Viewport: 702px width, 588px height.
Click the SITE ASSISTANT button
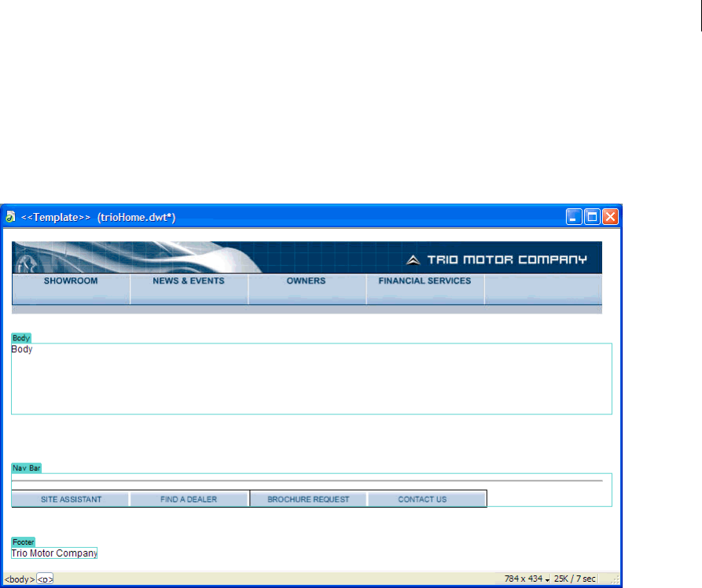click(71, 499)
